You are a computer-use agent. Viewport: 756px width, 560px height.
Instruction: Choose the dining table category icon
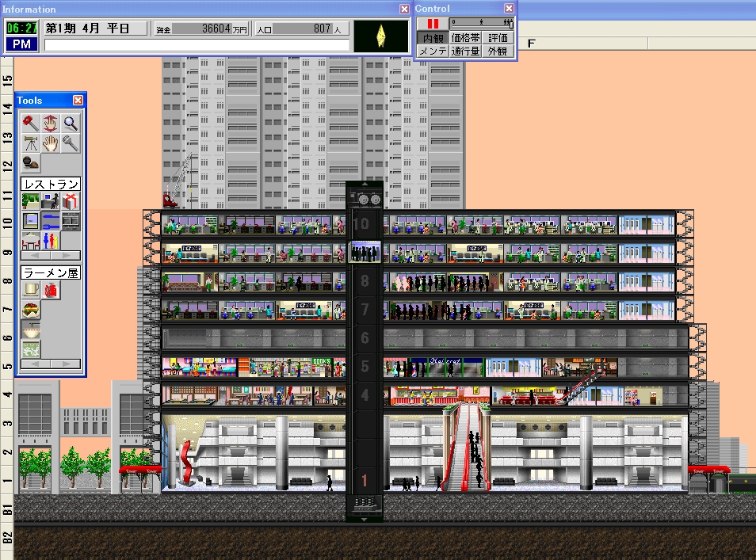[30, 241]
